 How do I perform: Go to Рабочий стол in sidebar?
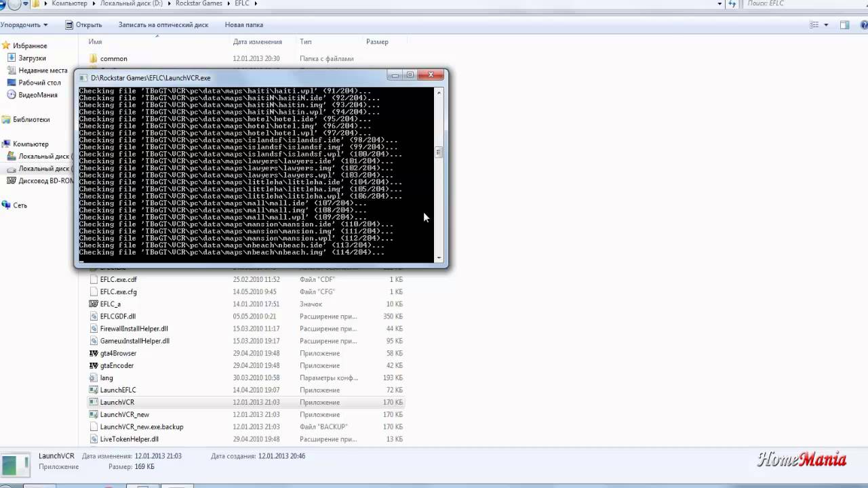coord(40,83)
